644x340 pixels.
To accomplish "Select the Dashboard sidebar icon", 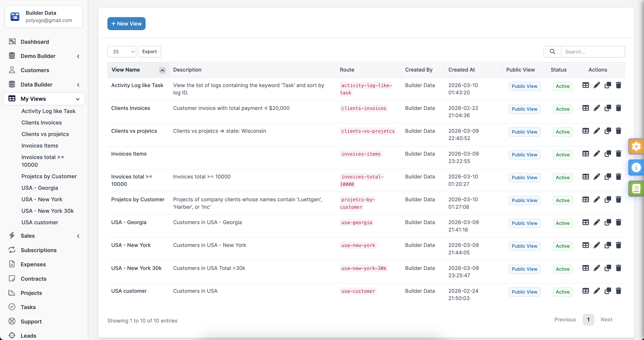I will pyautogui.click(x=12, y=41).
